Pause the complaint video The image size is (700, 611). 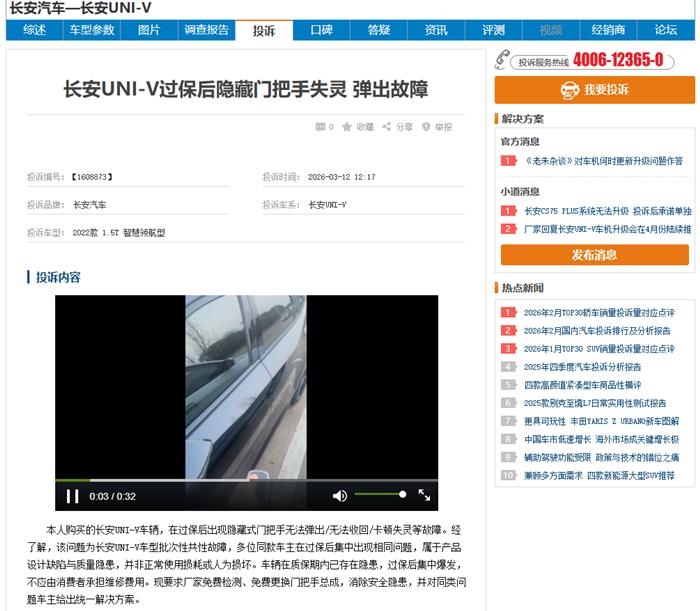[72, 496]
